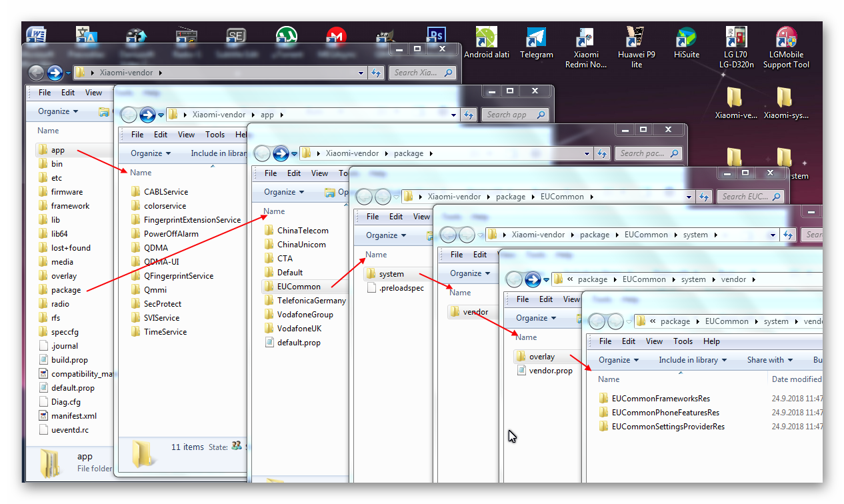Image resolution: width=844 pixels, height=504 pixels.
Task: Select the EUCommon folder in package window
Action: 293,287
